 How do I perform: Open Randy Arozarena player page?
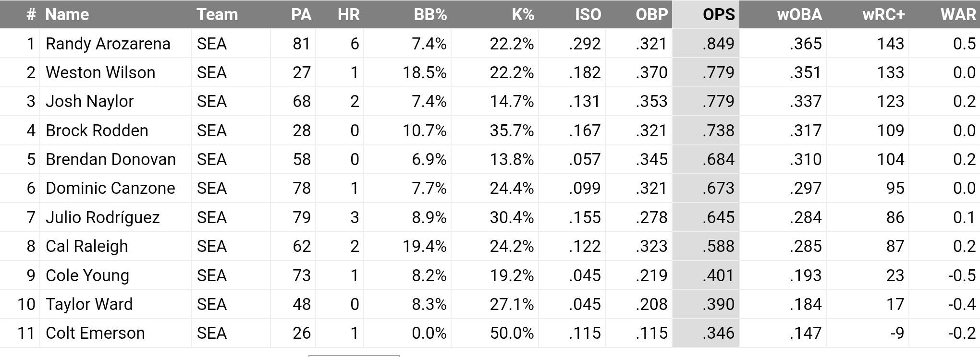(x=108, y=44)
